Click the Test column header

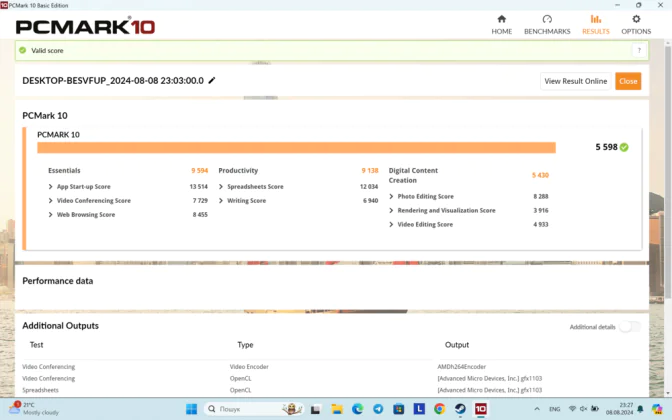pyautogui.click(x=36, y=345)
